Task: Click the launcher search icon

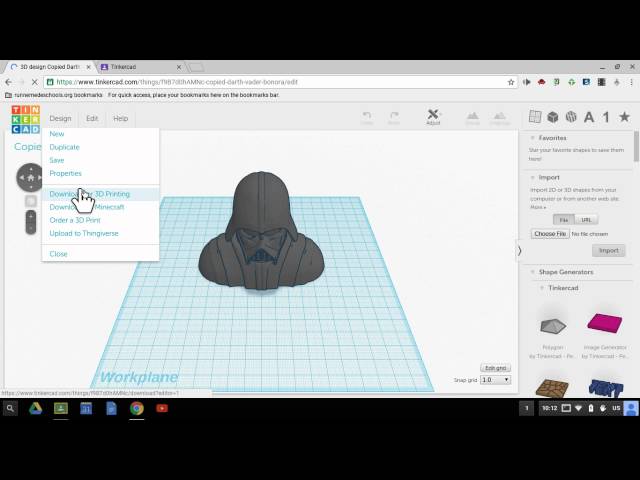Action: coord(10,408)
